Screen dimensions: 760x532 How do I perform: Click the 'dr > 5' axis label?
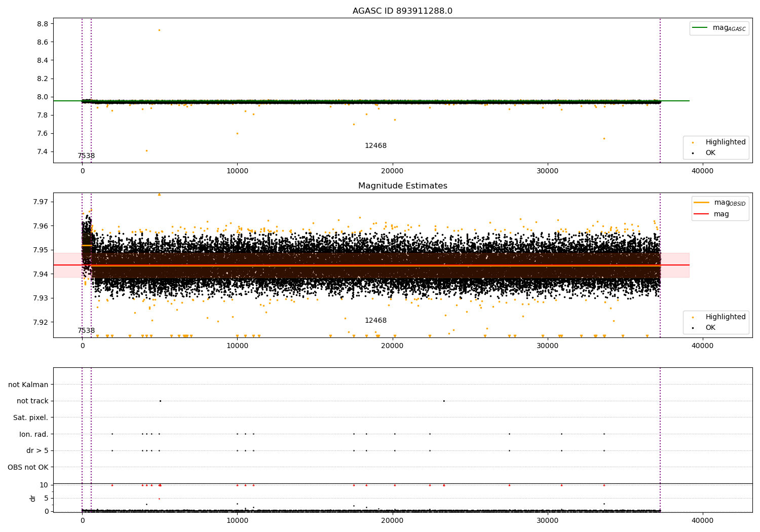pos(37,451)
